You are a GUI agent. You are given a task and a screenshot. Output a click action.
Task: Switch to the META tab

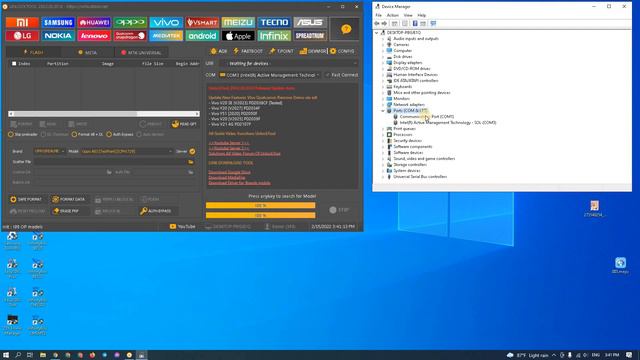[87, 52]
